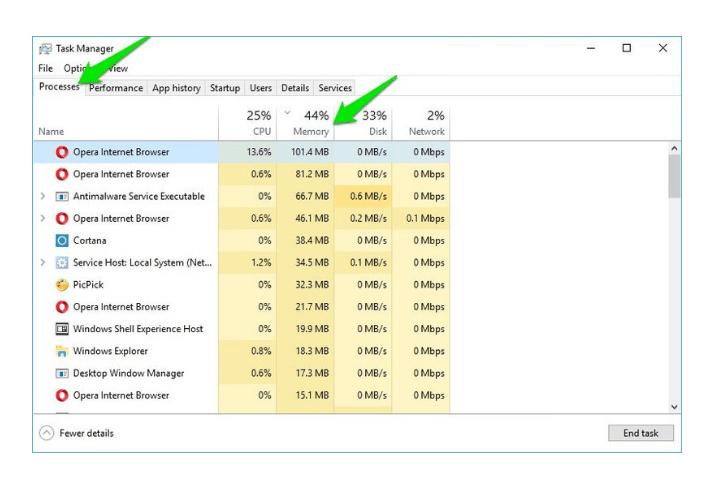Click the End task button
Screen dimensions: 717x490
point(641,433)
